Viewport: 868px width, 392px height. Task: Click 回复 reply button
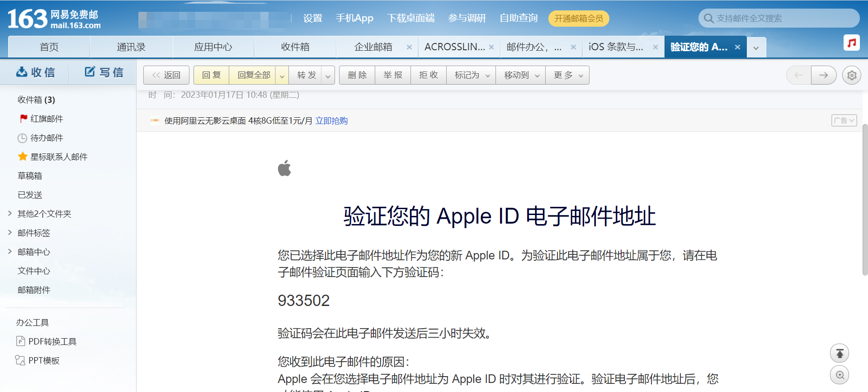[212, 75]
